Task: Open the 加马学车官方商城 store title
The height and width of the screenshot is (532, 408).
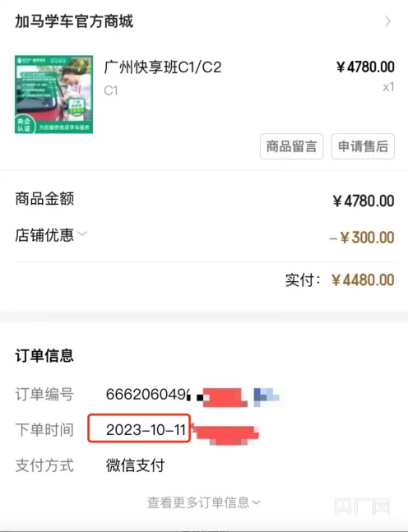Action: 74,21
